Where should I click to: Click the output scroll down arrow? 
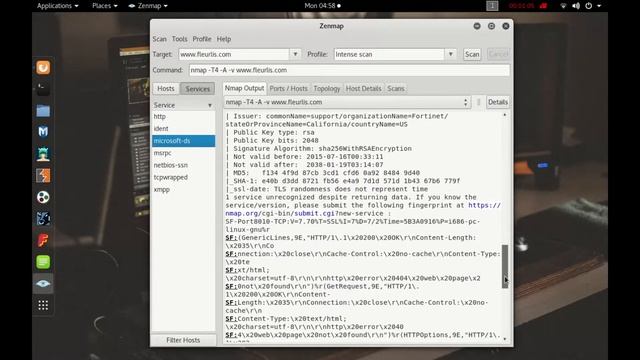505,338
